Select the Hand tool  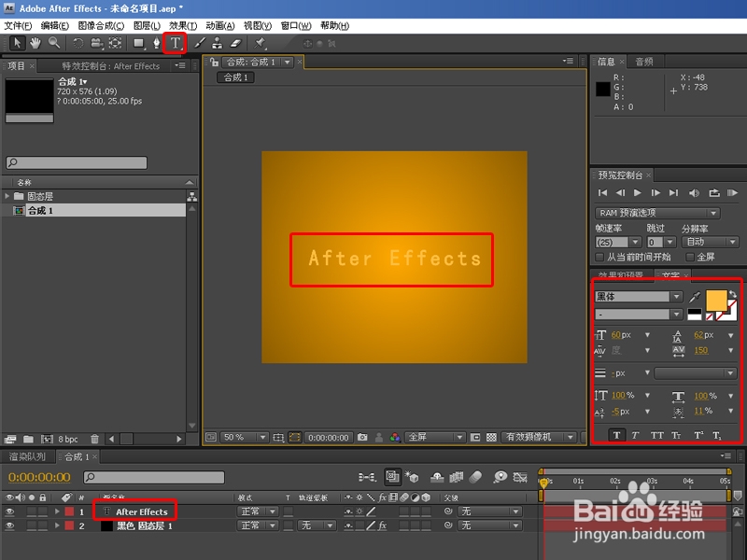pyautogui.click(x=35, y=43)
